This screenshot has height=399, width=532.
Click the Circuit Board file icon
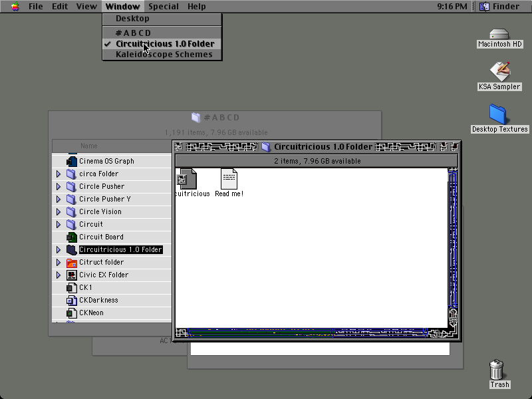pos(72,237)
